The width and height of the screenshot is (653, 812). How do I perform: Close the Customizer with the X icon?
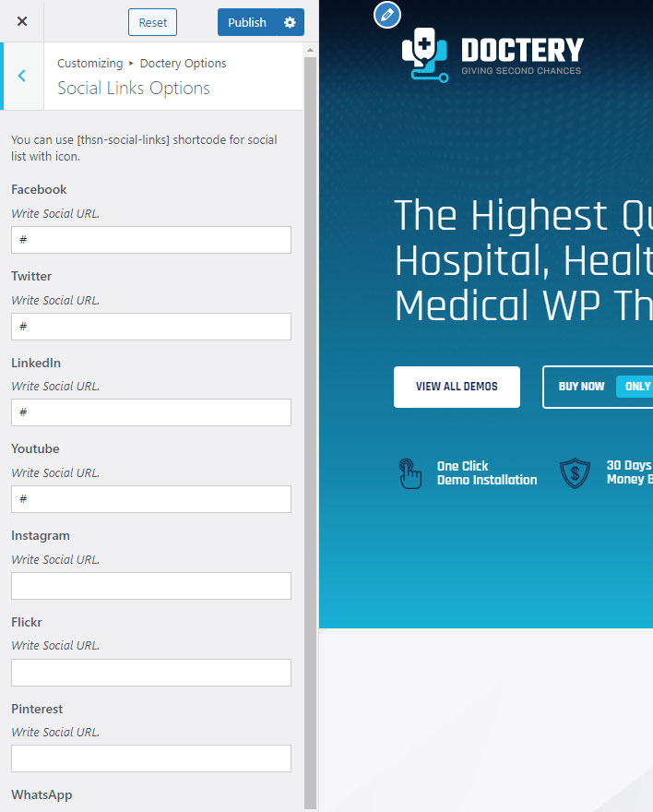[22, 21]
